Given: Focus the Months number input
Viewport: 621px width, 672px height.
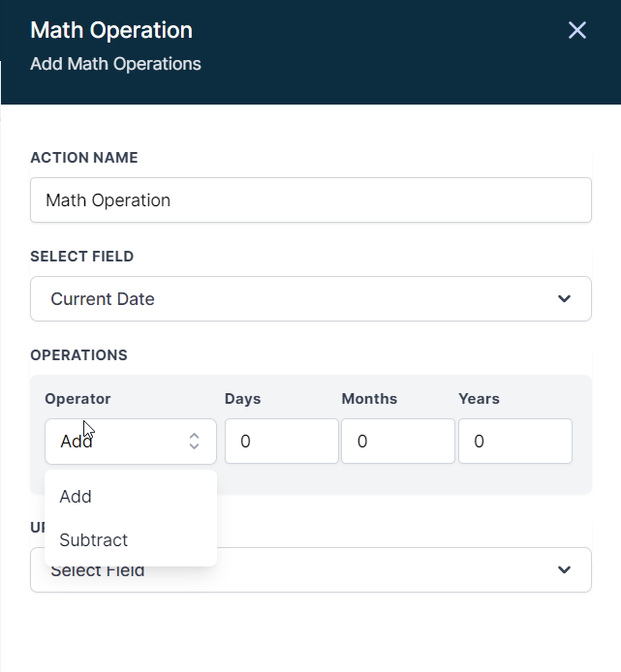Looking at the screenshot, I should click(x=397, y=442).
